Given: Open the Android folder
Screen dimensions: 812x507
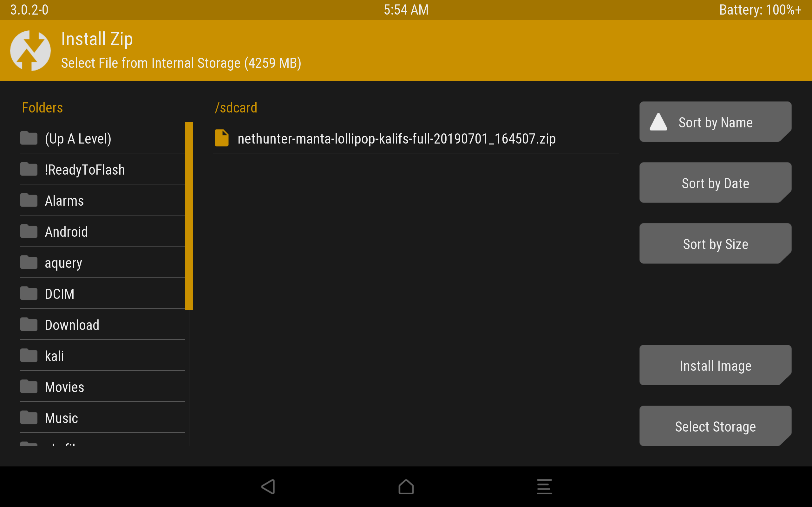Looking at the screenshot, I should click(66, 231).
